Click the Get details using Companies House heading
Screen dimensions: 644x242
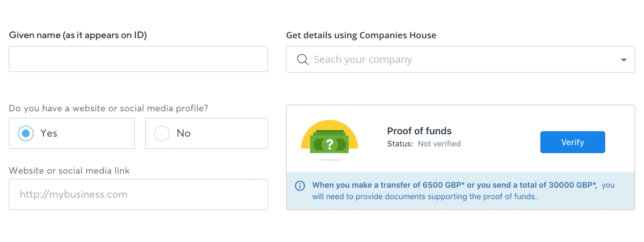tap(361, 35)
